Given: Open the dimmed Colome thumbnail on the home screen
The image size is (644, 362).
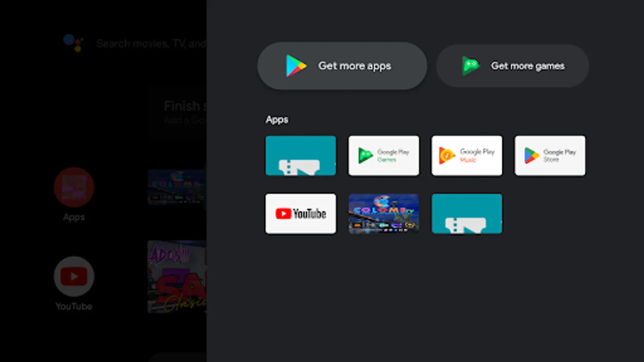Looking at the screenshot, I should pos(177,187).
